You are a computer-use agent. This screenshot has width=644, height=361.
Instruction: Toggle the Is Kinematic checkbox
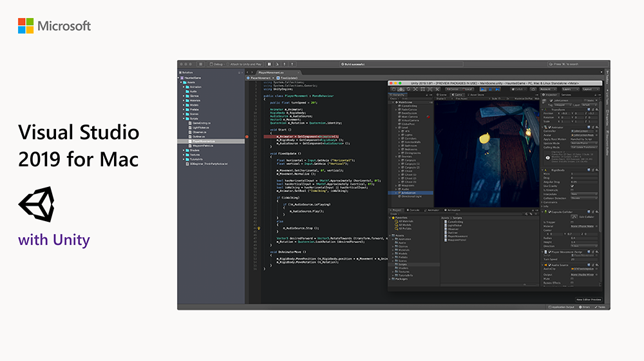572,190
